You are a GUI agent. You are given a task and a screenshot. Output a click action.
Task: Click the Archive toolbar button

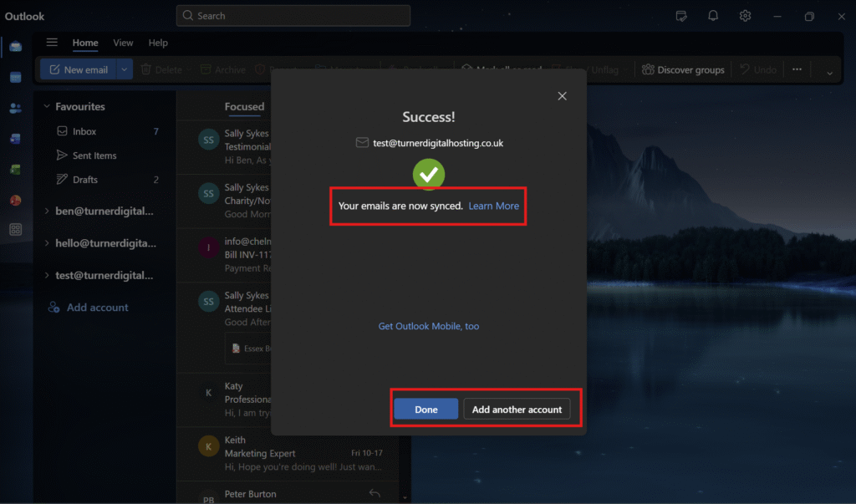pyautogui.click(x=222, y=70)
